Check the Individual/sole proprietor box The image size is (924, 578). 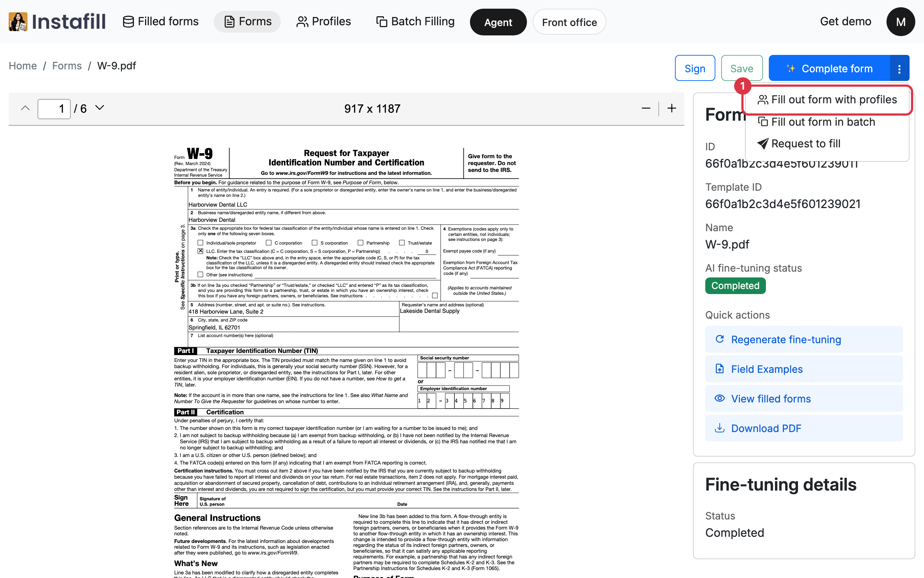pos(200,243)
